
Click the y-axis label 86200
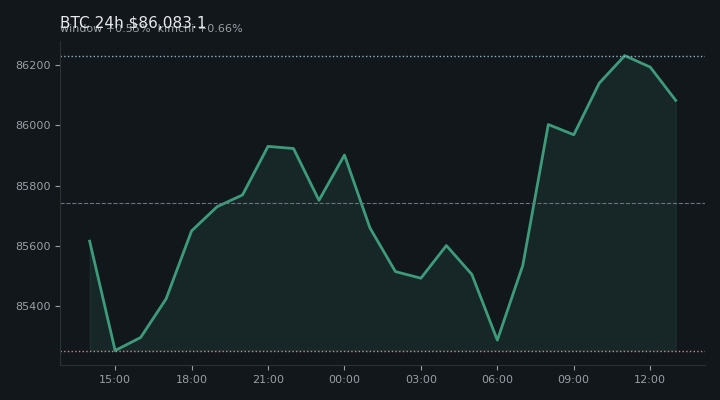coord(33,65)
